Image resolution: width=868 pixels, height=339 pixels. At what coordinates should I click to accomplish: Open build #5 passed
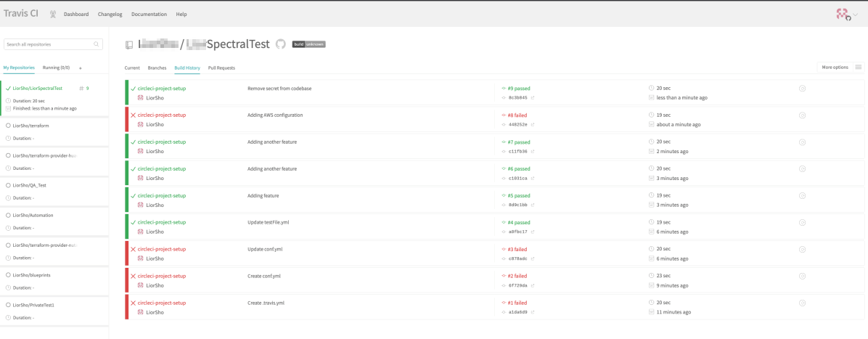[x=519, y=195]
